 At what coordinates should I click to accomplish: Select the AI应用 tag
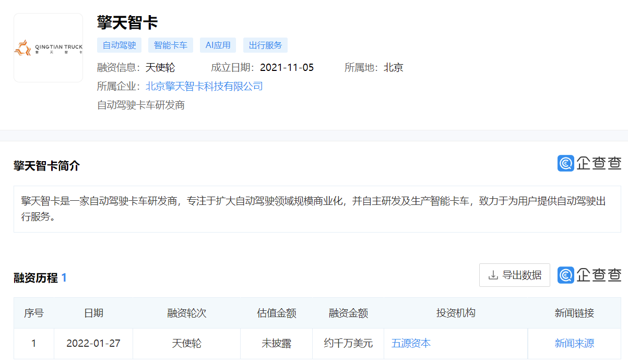[218, 45]
